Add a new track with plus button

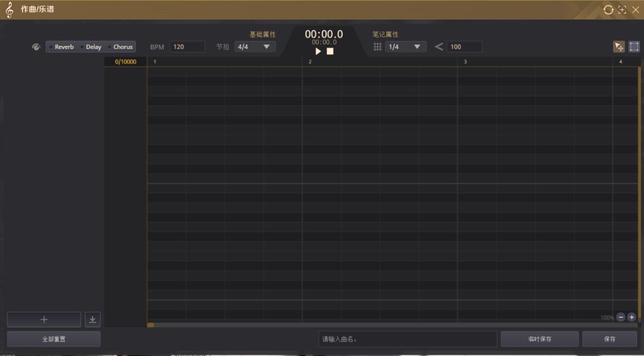(x=44, y=320)
